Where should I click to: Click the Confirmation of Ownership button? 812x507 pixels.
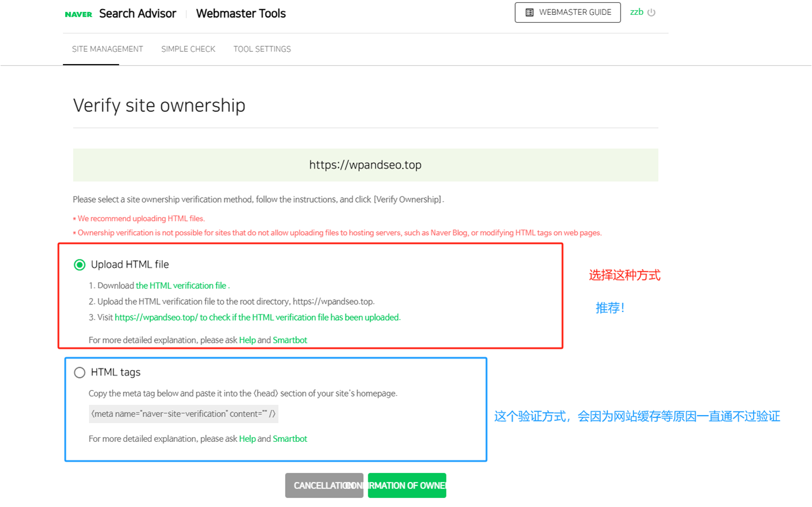point(407,485)
